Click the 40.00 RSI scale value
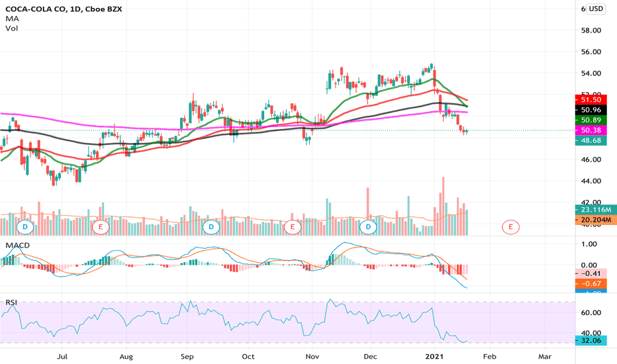Viewport: 617px width, 364px height. click(x=591, y=333)
